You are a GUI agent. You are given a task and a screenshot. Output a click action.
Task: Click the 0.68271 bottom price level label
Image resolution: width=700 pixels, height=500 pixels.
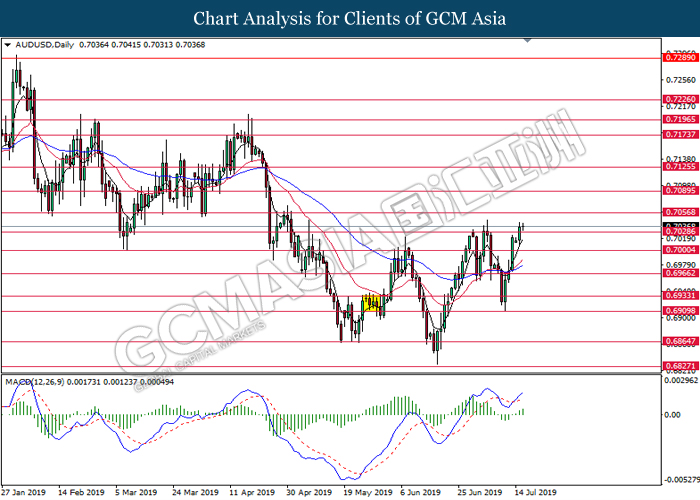[x=679, y=367]
